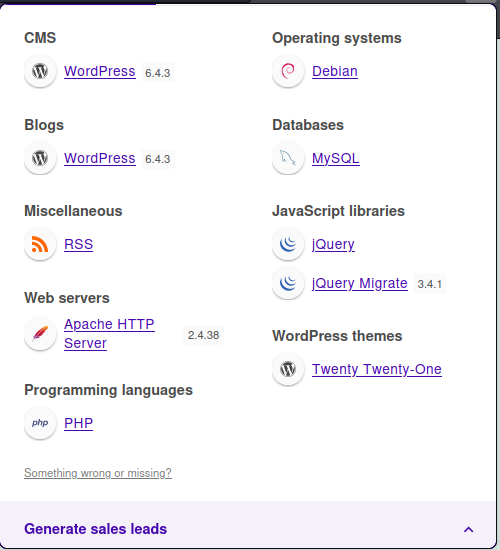The width and height of the screenshot is (500, 550).
Task: Click the Apache feather icon
Action: coord(40,334)
